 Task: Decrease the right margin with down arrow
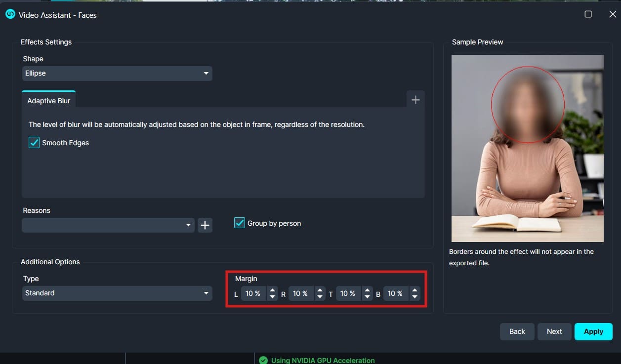point(320,297)
